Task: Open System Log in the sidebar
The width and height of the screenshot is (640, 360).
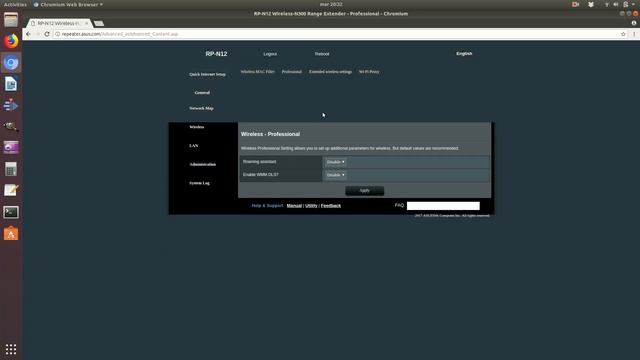Action: tap(200, 183)
